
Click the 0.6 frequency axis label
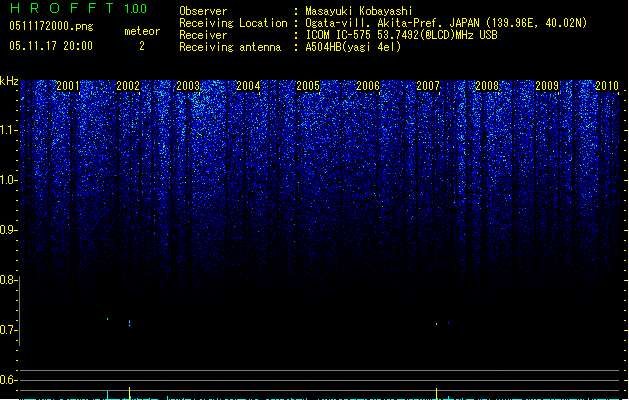(8, 380)
